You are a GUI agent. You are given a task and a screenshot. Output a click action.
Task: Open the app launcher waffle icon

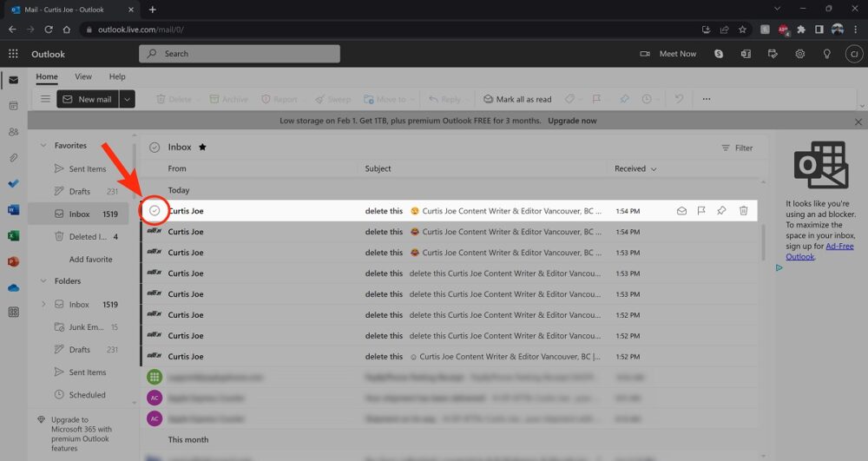tap(13, 54)
